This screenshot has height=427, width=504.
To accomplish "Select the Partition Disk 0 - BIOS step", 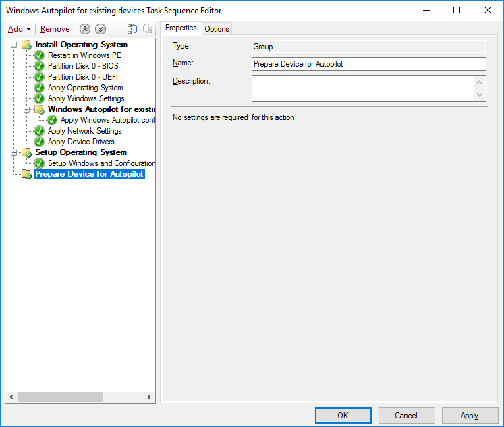I will [83, 66].
